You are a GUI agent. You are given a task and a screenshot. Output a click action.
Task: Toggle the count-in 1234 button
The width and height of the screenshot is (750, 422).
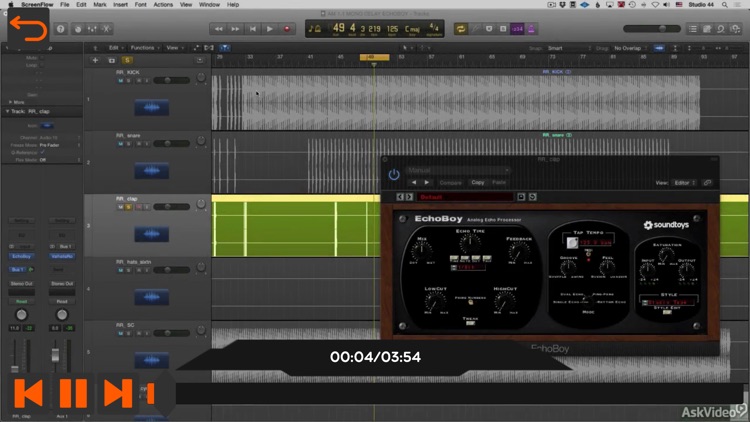[517, 29]
